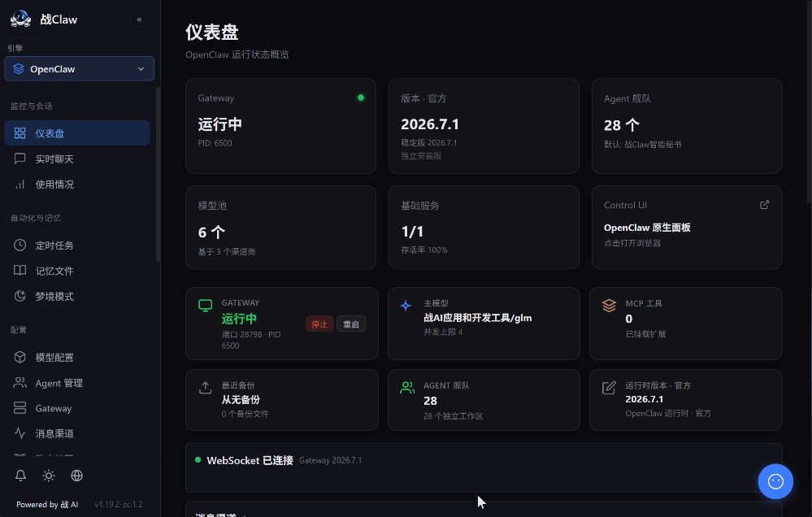Screen dimensions: 812x517
Task: Click the 基于 3 个渠道商 text
Action: [227, 252]
